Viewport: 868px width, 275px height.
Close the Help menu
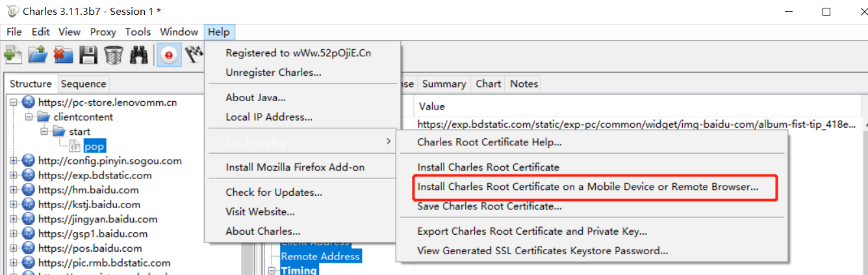click(x=219, y=32)
